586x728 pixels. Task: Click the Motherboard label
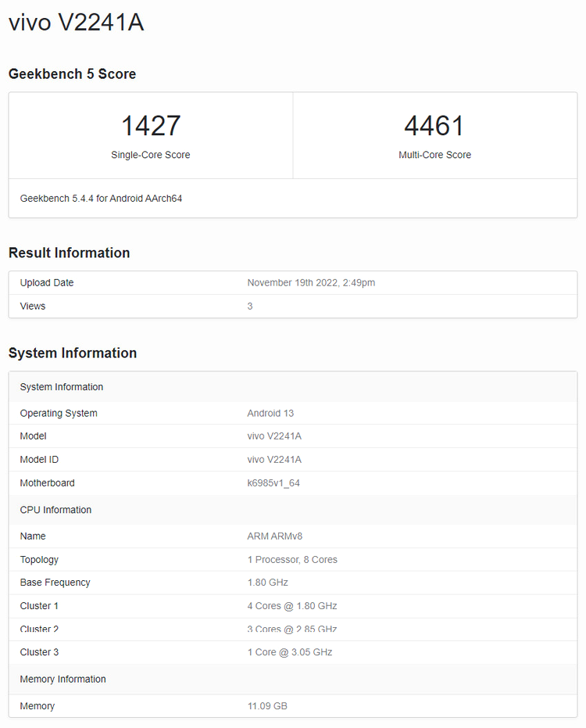click(x=48, y=483)
